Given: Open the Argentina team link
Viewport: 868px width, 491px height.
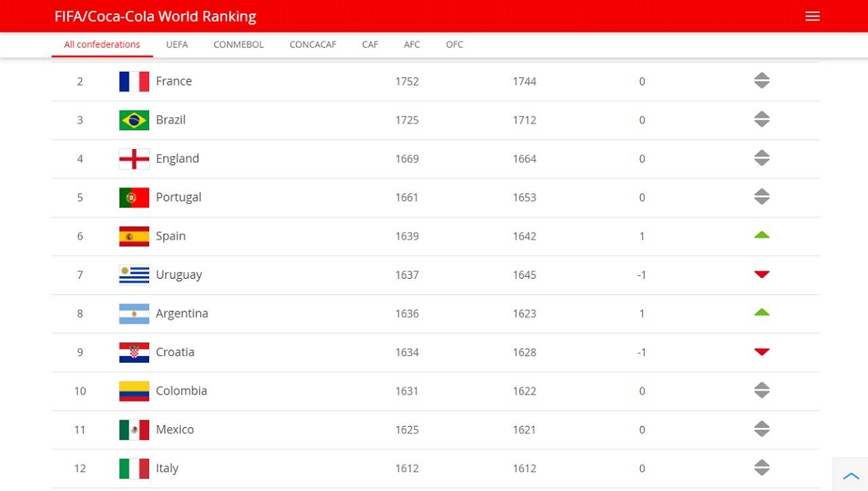Looking at the screenshot, I should 182,313.
